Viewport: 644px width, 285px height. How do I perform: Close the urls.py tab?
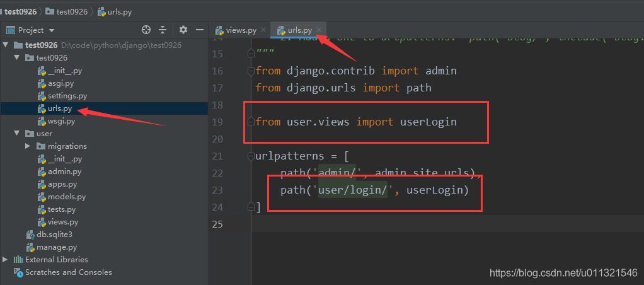point(319,30)
